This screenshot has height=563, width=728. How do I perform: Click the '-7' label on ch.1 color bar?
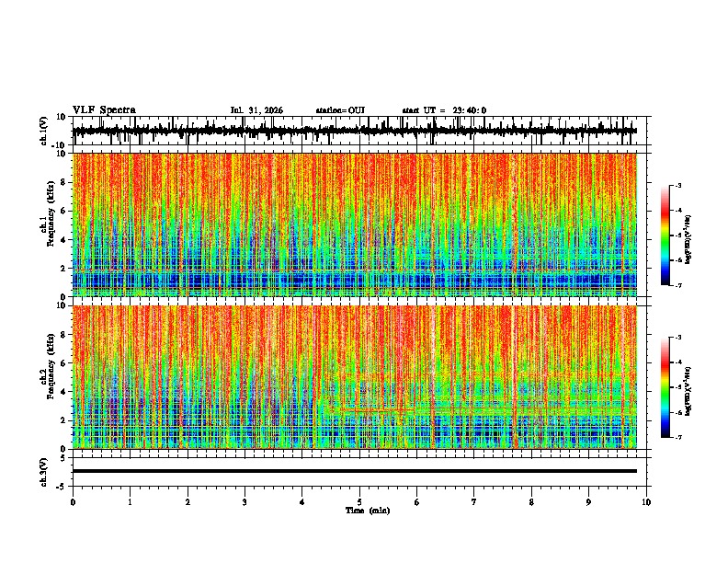pyautogui.click(x=677, y=285)
